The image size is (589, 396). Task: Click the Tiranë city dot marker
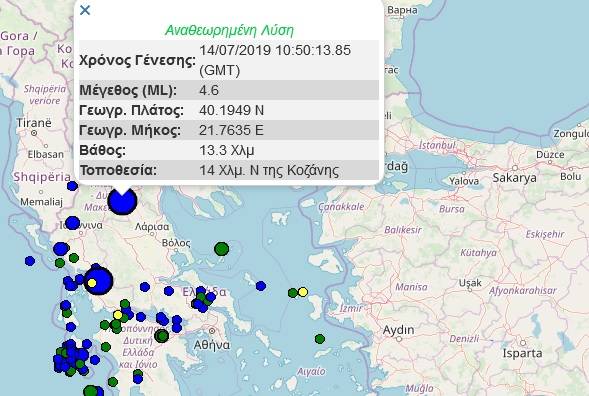click(x=34, y=133)
